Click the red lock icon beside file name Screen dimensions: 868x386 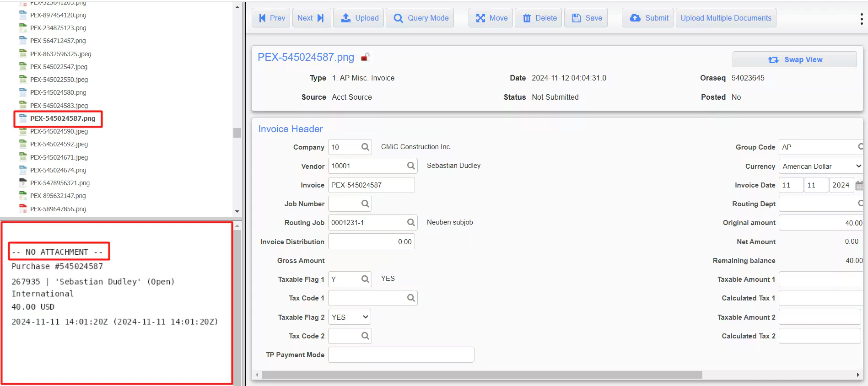(x=365, y=57)
